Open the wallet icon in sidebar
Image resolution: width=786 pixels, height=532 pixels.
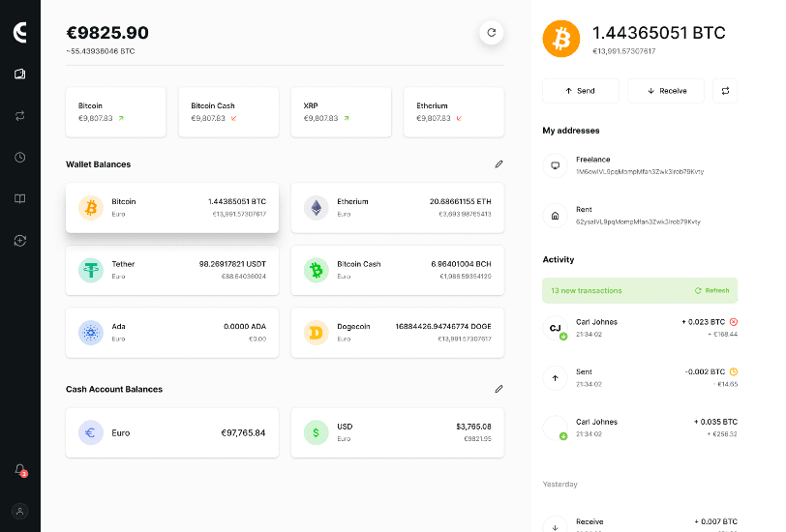(19, 74)
